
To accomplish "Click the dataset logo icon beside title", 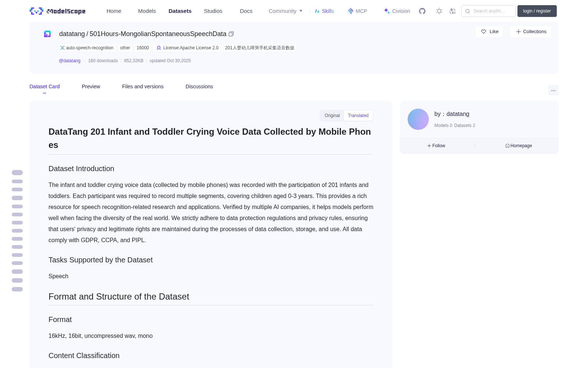I will (x=47, y=34).
